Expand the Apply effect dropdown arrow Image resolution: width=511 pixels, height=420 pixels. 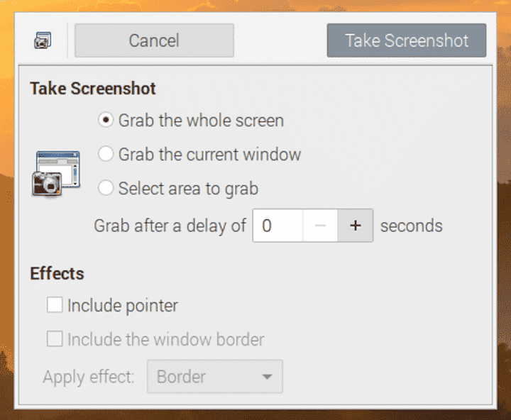pyautogui.click(x=267, y=377)
